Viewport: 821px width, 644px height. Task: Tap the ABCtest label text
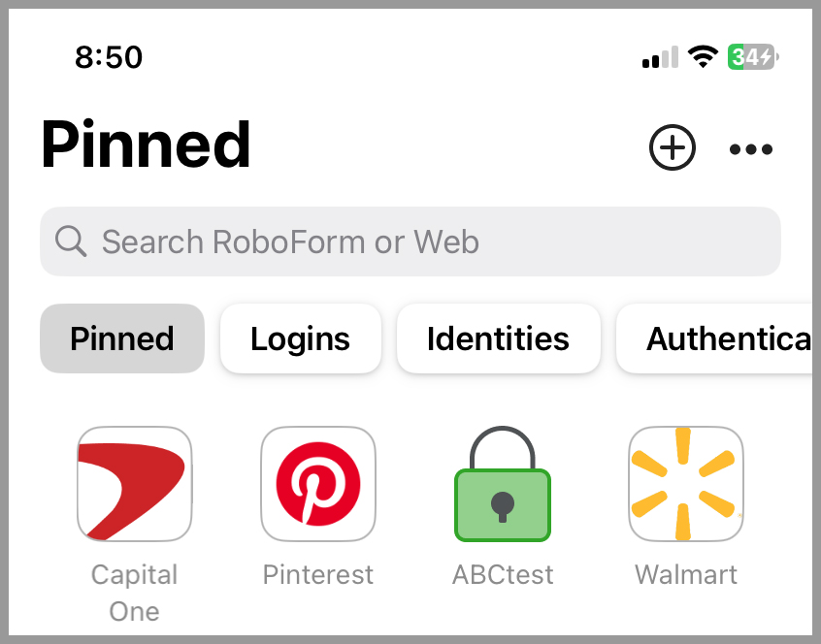click(503, 575)
